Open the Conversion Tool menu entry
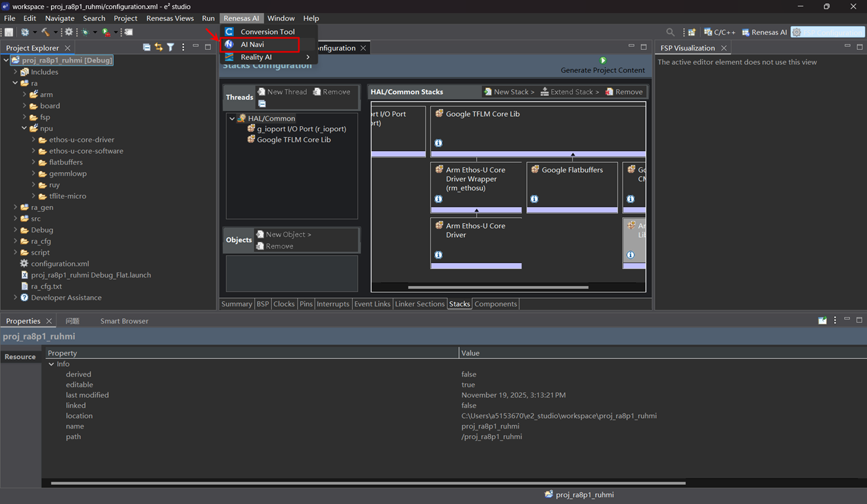This screenshot has width=867, height=504. pyautogui.click(x=269, y=31)
